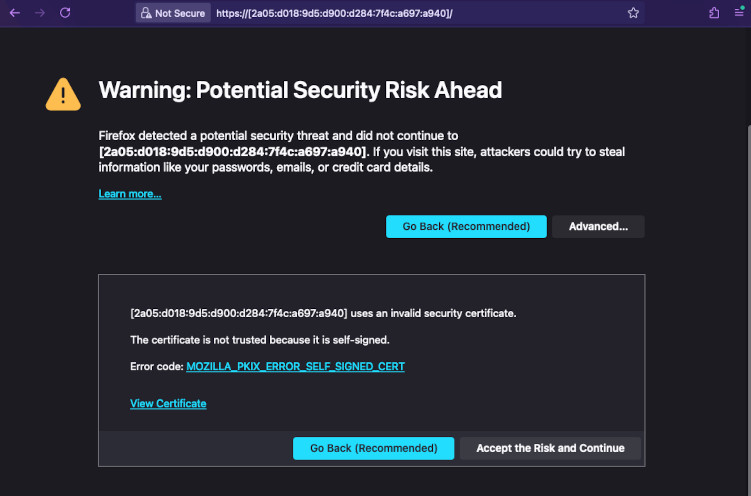Click the browser back arrow
751x496 pixels.
(x=14, y=13)
